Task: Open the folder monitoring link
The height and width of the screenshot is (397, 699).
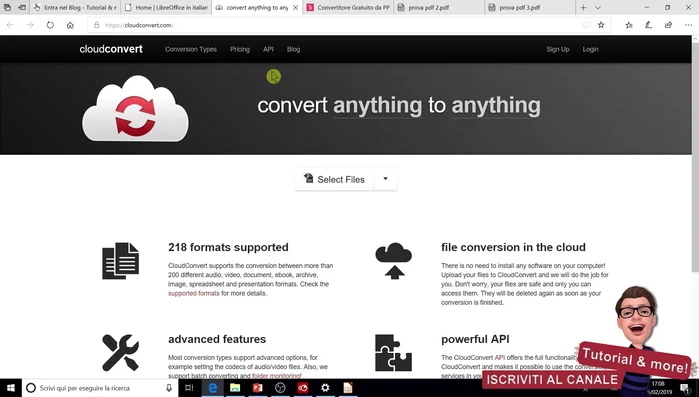Action: point(275,376)
